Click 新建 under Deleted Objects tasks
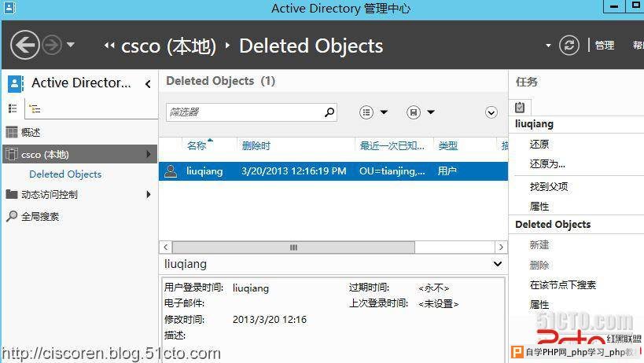 pos(539,245)
